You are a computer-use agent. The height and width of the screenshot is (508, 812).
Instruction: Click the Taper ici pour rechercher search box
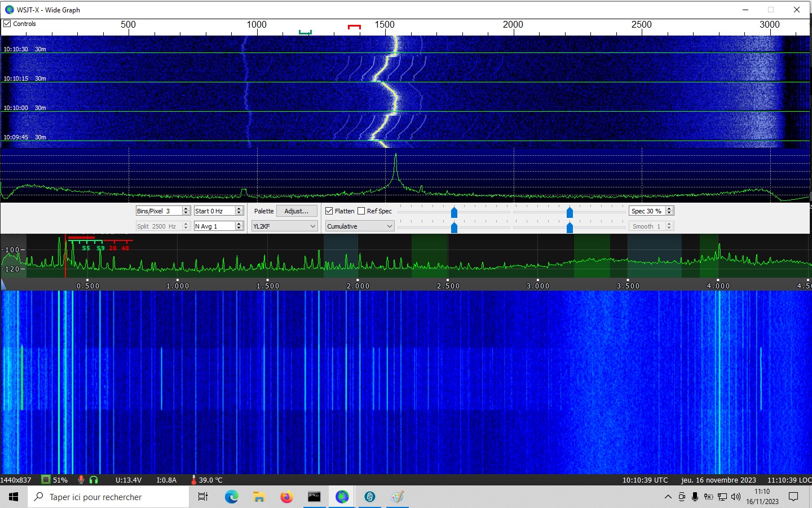pos(108,497)
